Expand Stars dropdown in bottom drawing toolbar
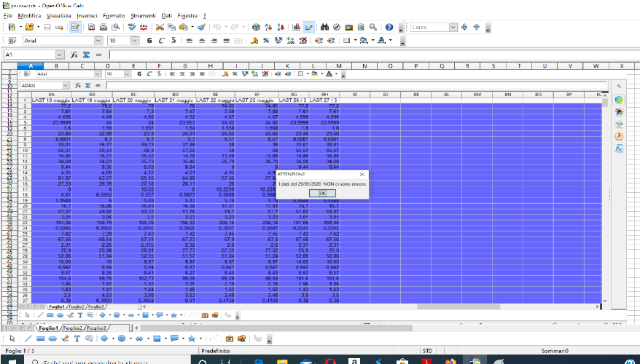 200,339
